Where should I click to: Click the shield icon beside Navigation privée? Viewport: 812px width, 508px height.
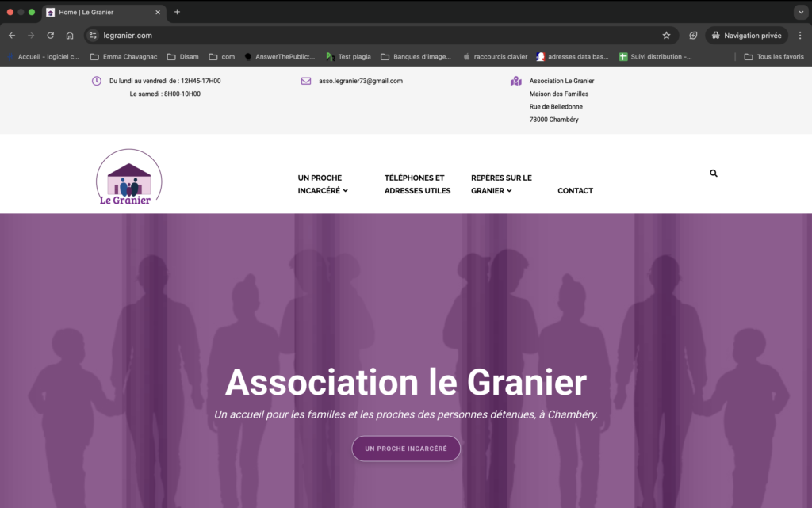[x=693, y=36]
